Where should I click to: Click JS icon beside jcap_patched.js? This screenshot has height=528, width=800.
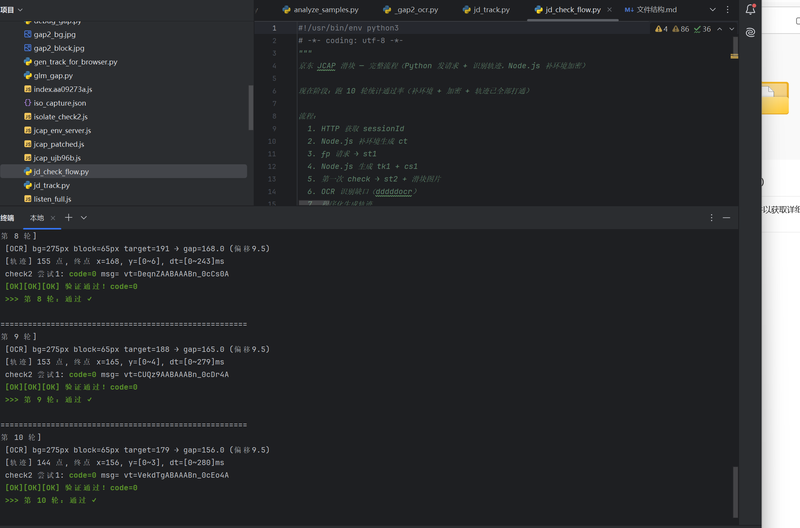pyautogui.click(x=28, y=144)
